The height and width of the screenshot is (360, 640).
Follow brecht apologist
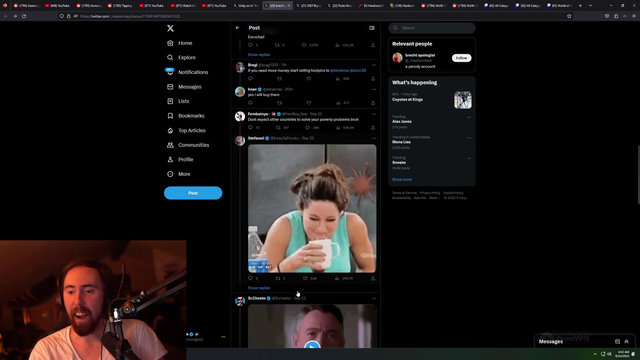462,58
